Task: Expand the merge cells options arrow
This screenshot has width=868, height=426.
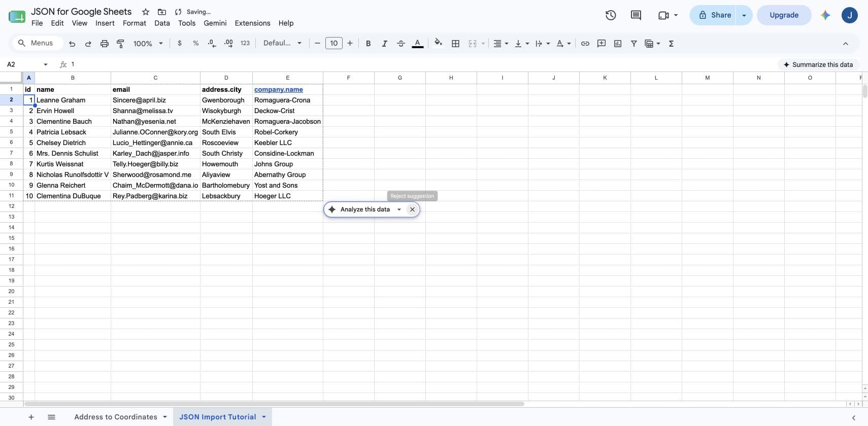Action: point(483,44)
